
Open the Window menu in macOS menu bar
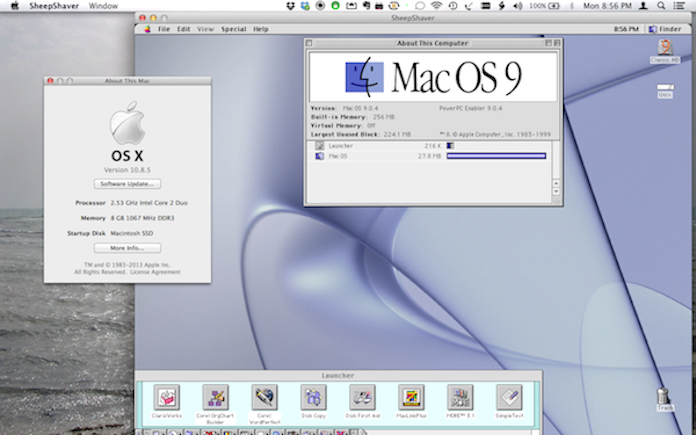point(102,6)
